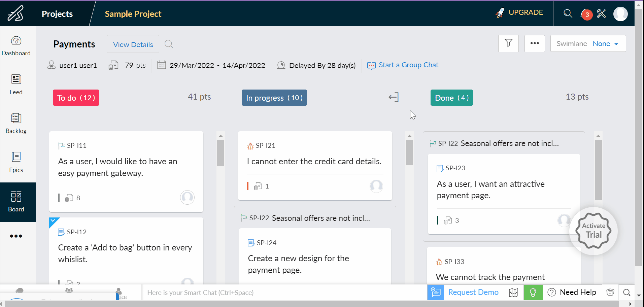
Task: Open the Backlog view
Action: 16,124
